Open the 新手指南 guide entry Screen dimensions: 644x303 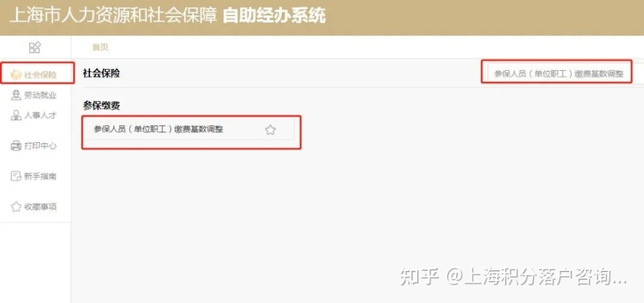[40, 176]
